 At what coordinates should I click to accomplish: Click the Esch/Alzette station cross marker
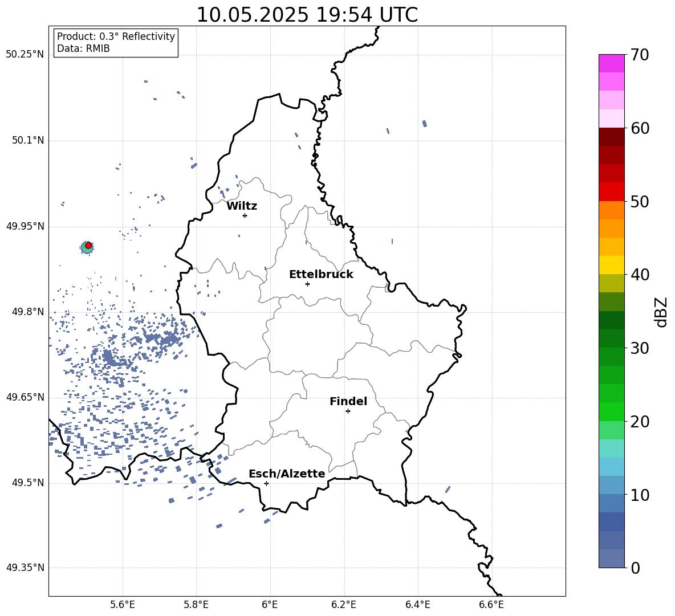tap(266, 483)
